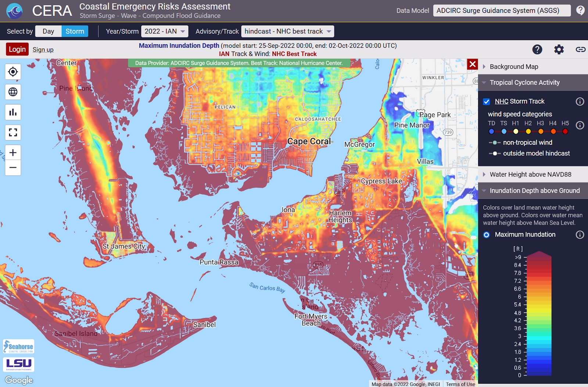This screenshot has height=387, width=588.
Task: Open settings gear icon
Action: pos(559,49)
